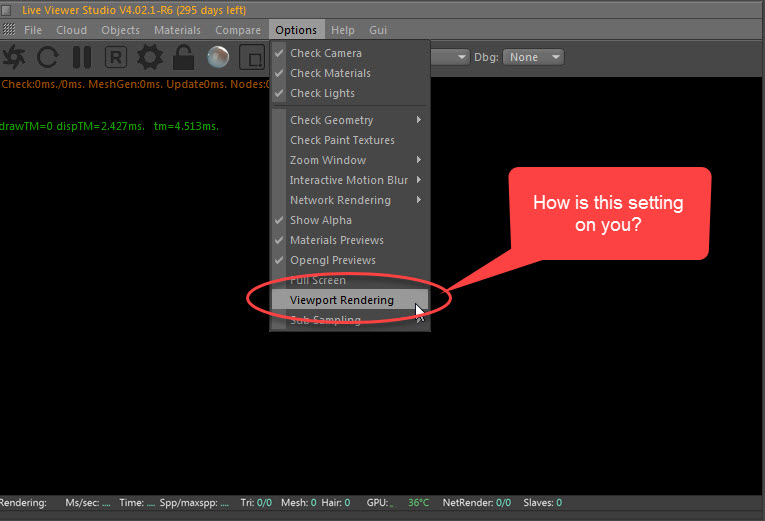Click the grip icon left of File
The height and width of the screenshot is (521, 765).
click(x=9, y=29)
